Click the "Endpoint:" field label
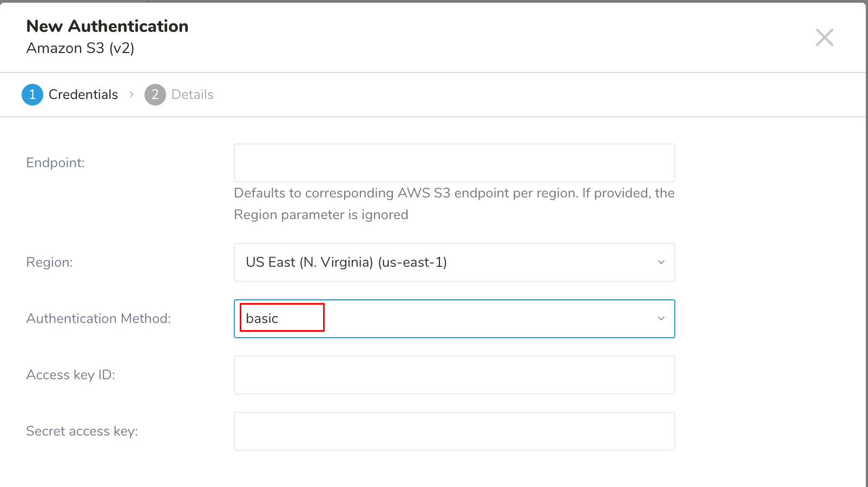868x487 pixels. (56, 163)
